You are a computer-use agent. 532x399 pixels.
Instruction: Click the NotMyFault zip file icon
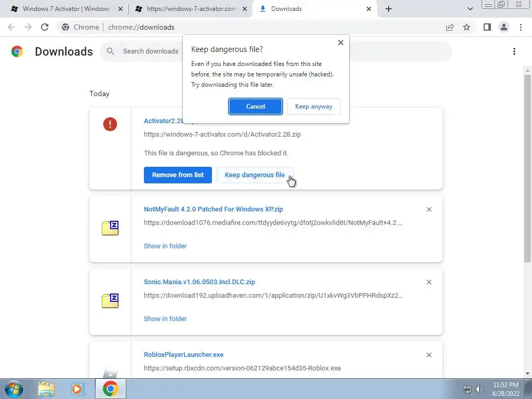pos(110,228)
